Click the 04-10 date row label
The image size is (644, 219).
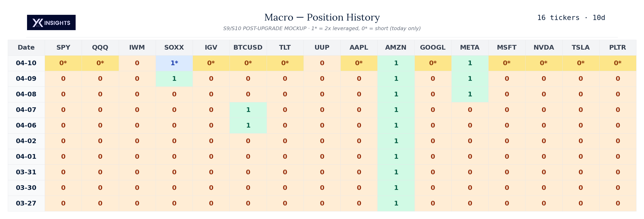pos(26,63)
